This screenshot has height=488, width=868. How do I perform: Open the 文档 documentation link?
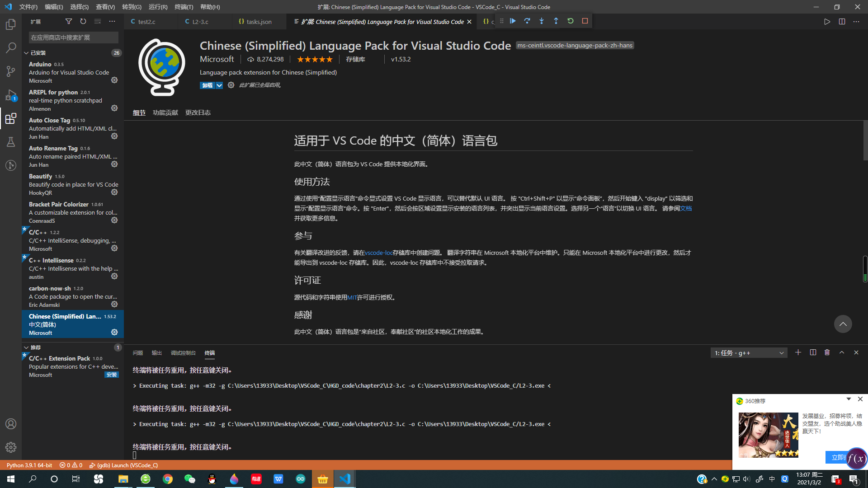tap(686, 208)
